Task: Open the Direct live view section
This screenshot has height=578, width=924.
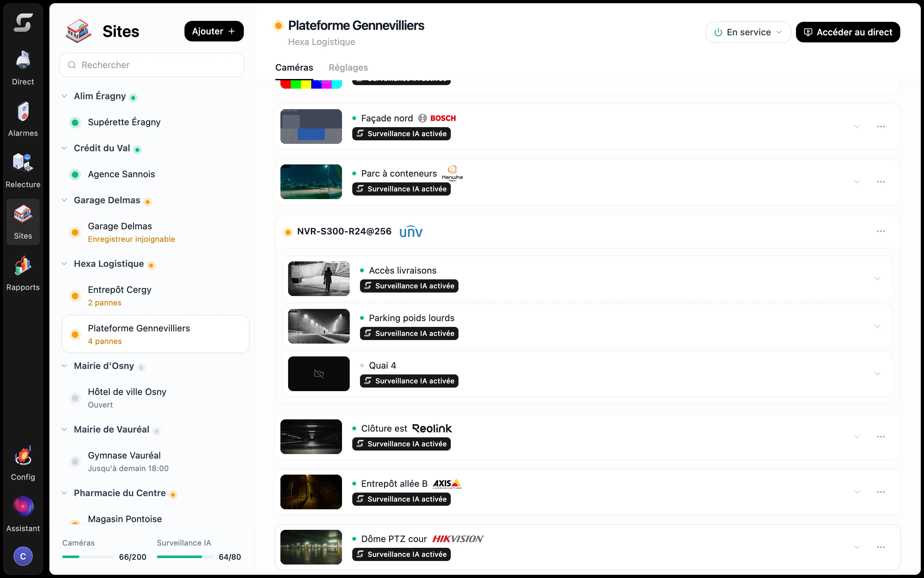Action: (x=23, y=68)
